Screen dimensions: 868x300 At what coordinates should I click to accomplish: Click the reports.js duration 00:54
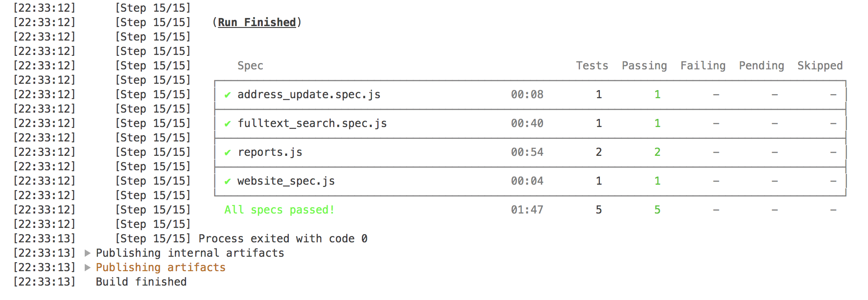tap(527, 152)
